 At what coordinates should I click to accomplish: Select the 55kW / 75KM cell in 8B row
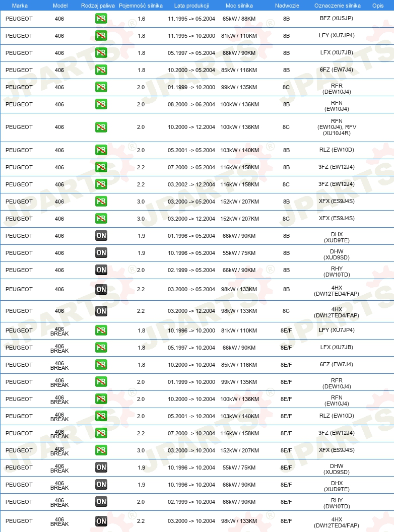(x=239, y=253)
